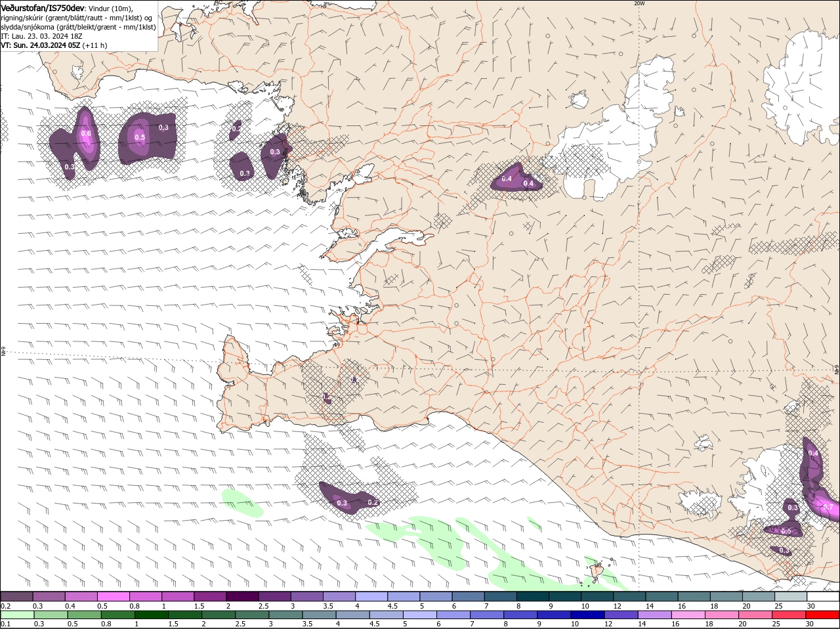Select the pale blue 5 swatch in the lower legend row

421,615
